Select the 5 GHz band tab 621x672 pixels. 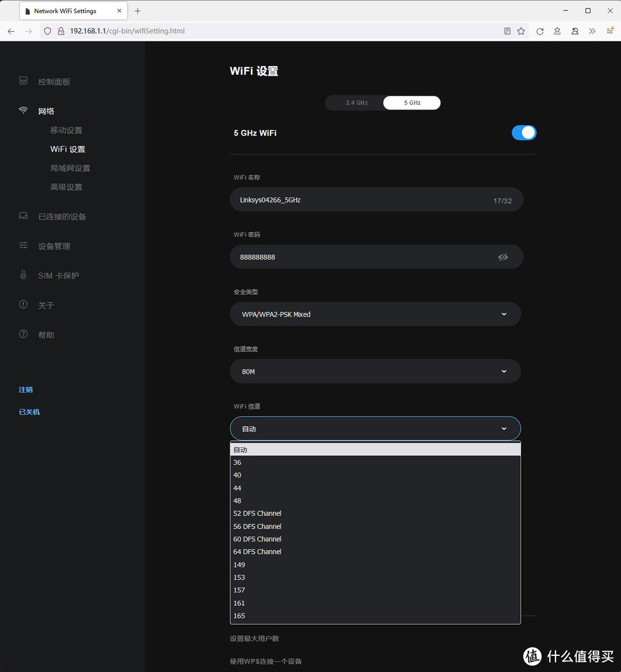tap(412, 103)
